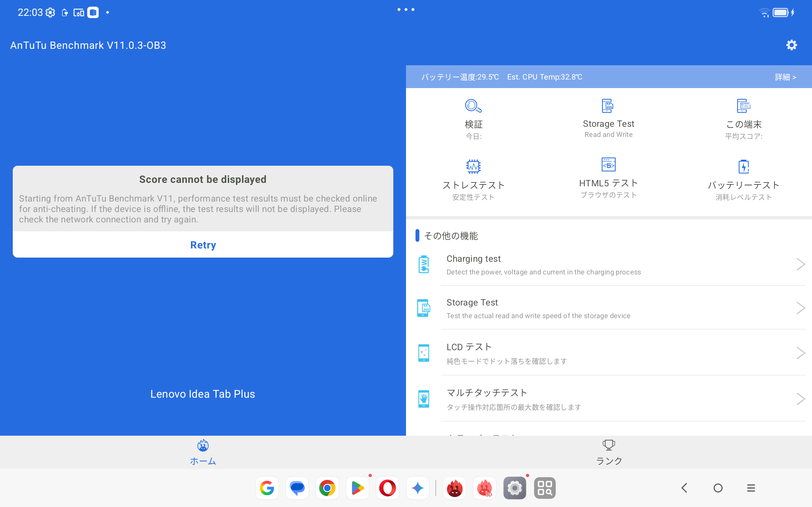Expand Charging test chevron arrow

tap(801, 264)
